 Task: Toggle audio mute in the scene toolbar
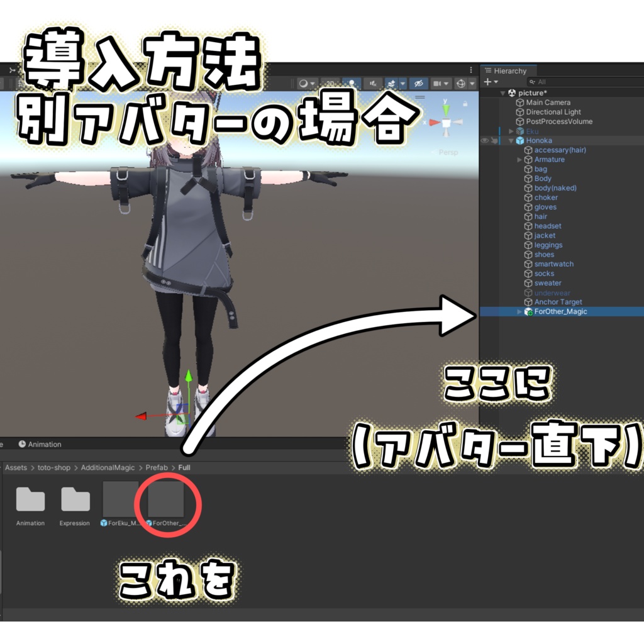tap(374, 84)
